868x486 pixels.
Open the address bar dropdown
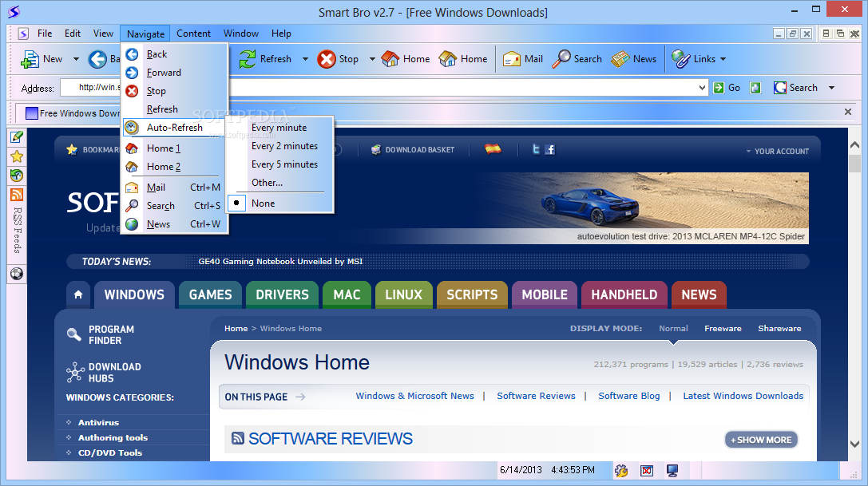[x=702, y=88]
